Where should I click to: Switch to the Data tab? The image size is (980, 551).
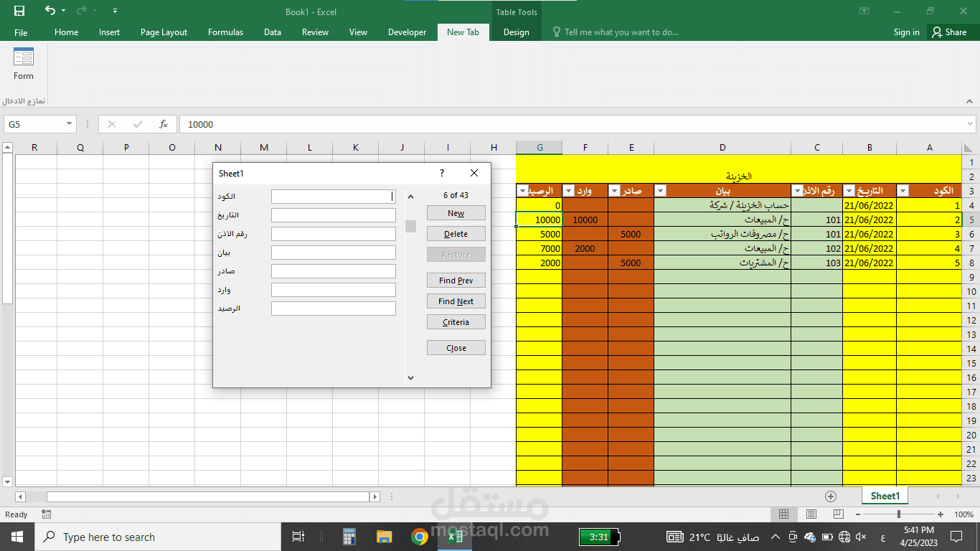point(273,32)
